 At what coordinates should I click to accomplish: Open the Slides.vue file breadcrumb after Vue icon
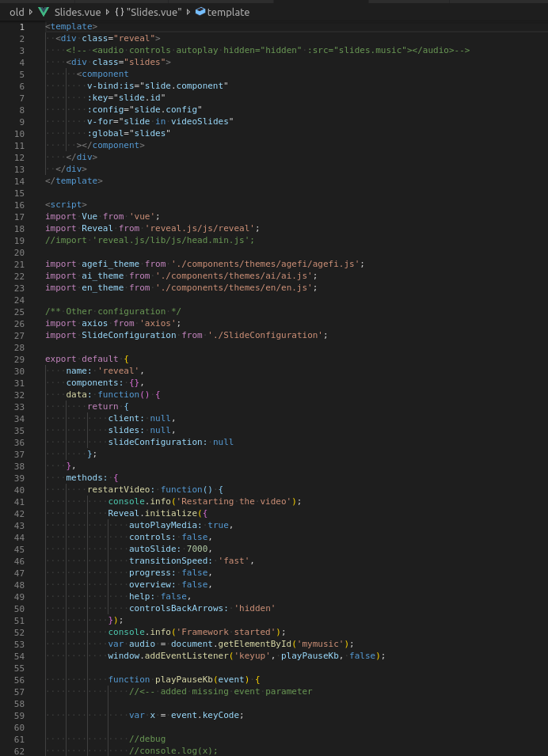pos(78,12)
